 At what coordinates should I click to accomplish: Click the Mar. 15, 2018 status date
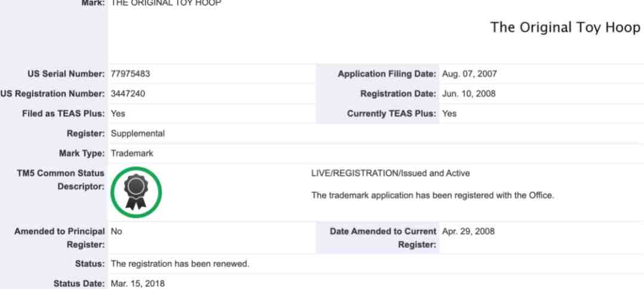[138, 284]
